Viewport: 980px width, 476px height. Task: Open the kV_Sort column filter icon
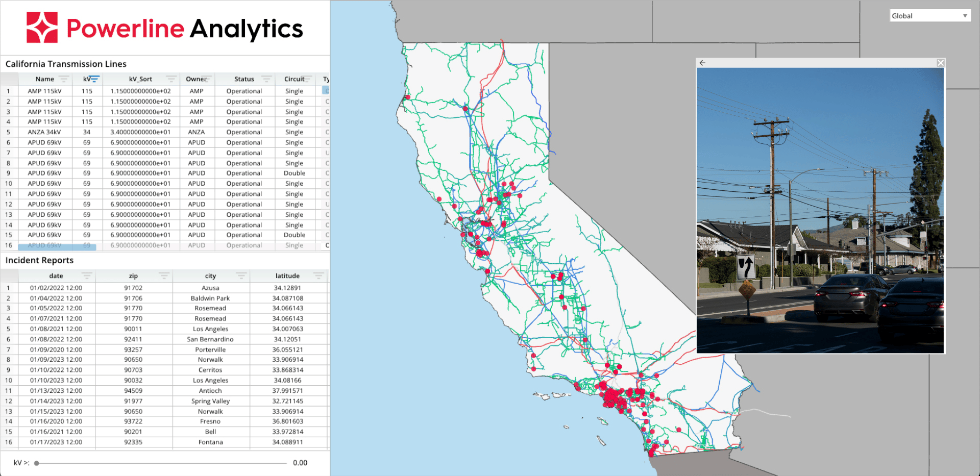click(171, 79)
